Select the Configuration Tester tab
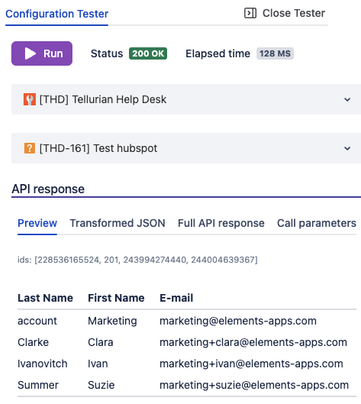Image resolution: width=361 pixels, height=404 pixels. tap(57, 14)
